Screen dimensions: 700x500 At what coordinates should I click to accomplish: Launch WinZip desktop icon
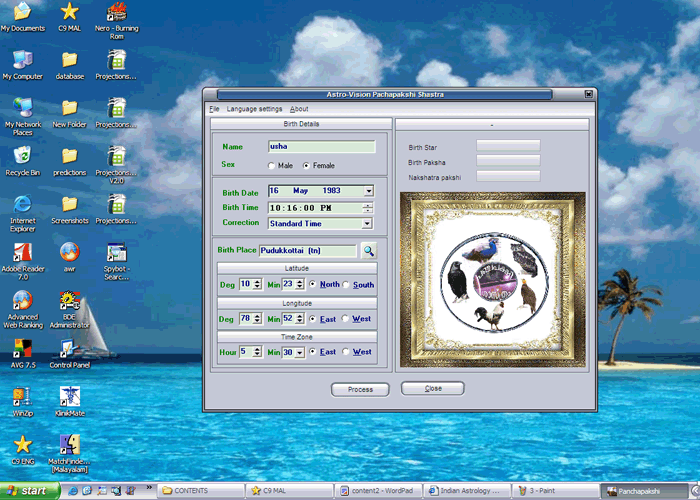click(23, 402)
